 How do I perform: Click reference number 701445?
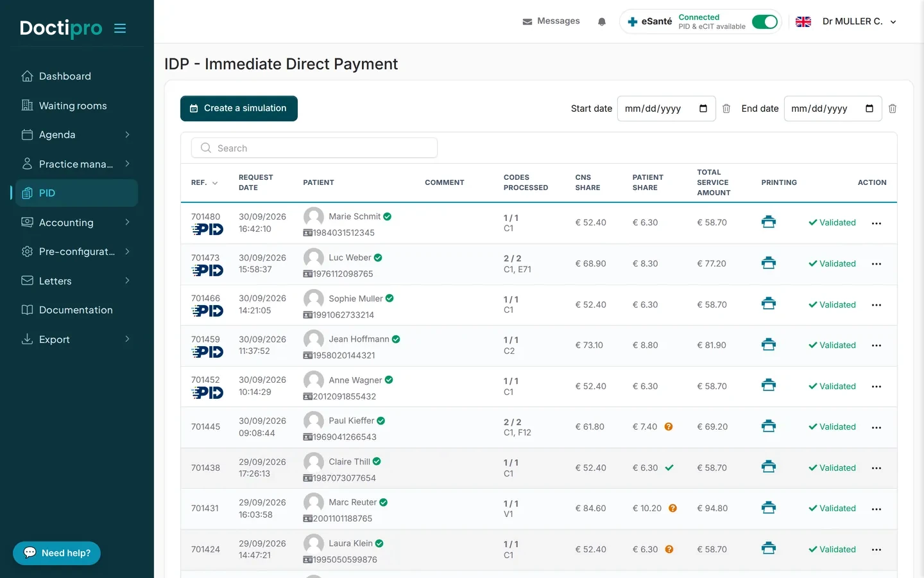click(x=205, y=427)
